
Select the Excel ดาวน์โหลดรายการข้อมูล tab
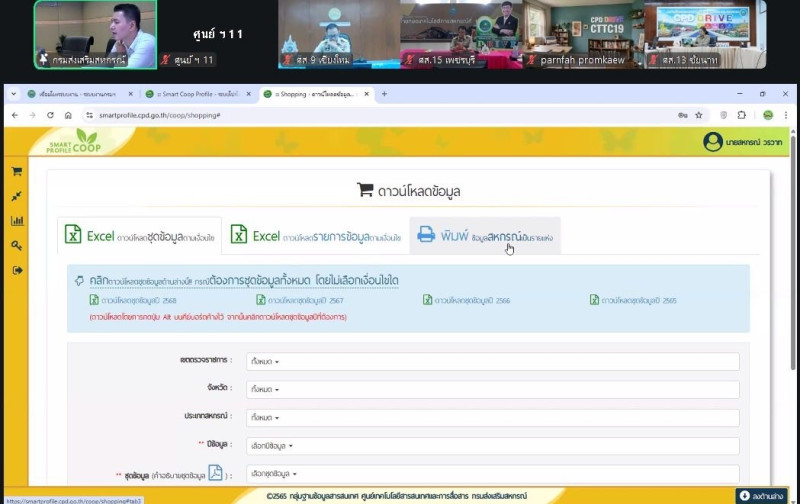point(315,236)
